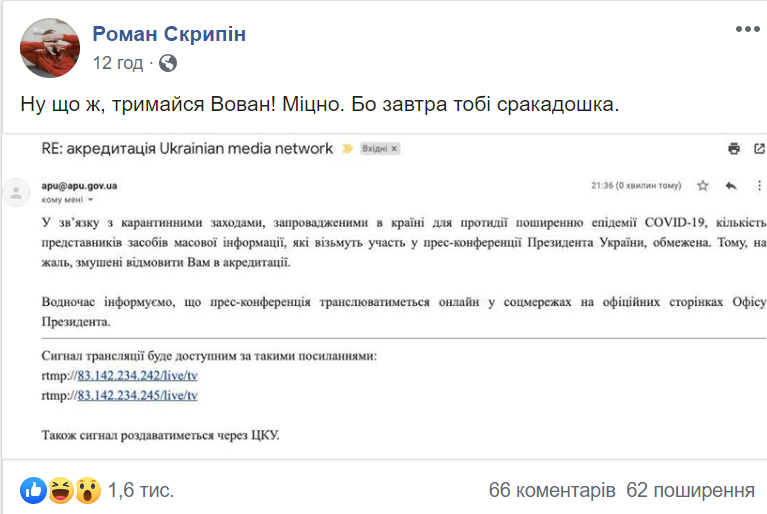767x514 pixels.
Task: Open email in new window icon
Action: point(759,149)
